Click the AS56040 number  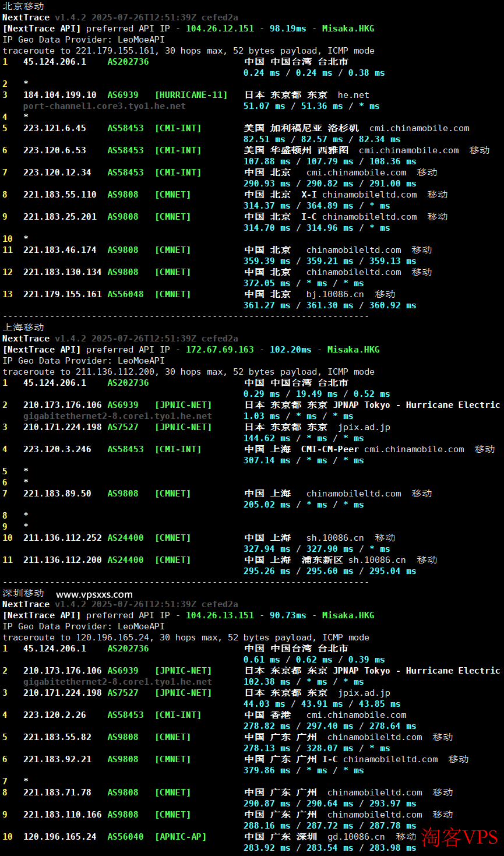125,837
